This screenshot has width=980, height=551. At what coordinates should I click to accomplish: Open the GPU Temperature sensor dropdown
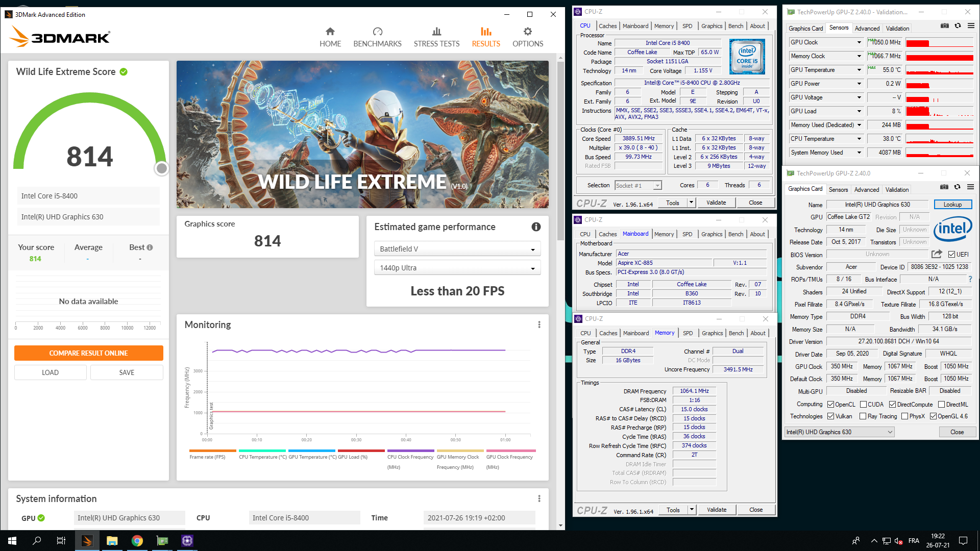click(x=859, y=70)
